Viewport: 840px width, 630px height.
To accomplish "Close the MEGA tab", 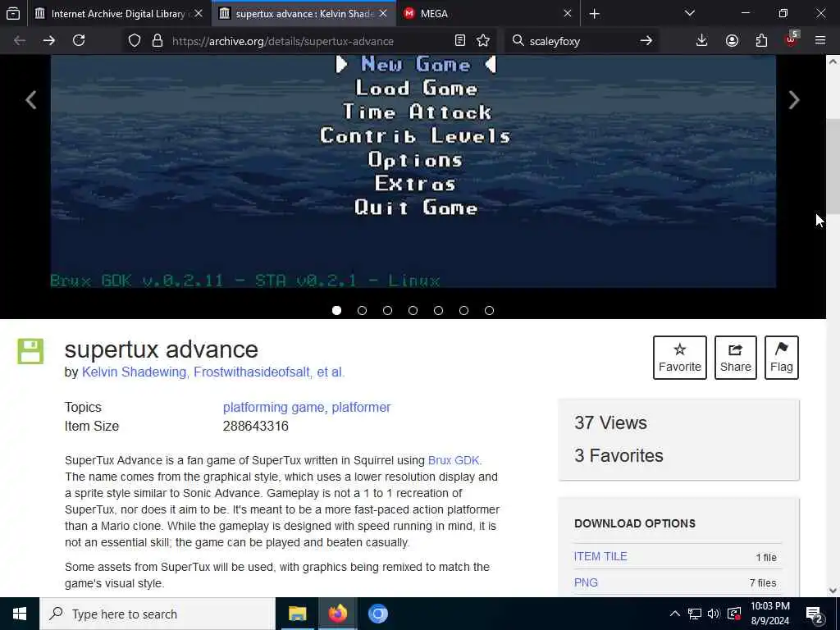I will 568,14.
